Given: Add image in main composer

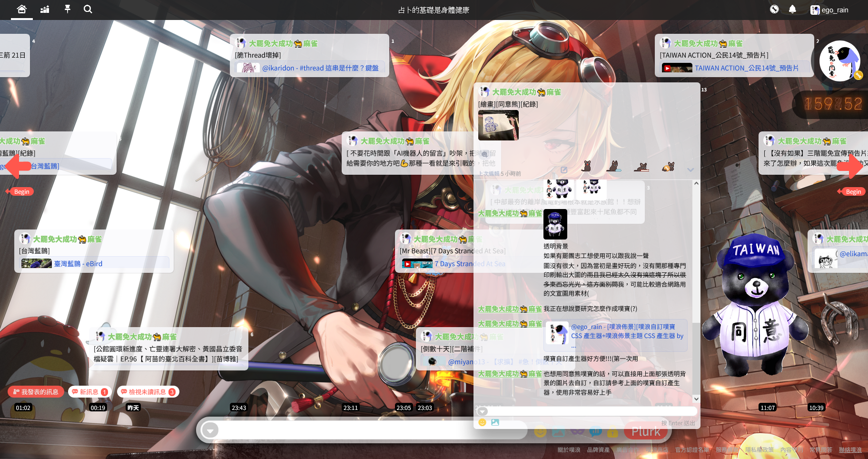Looking at the screenshot, I should (x=559, y=431).
